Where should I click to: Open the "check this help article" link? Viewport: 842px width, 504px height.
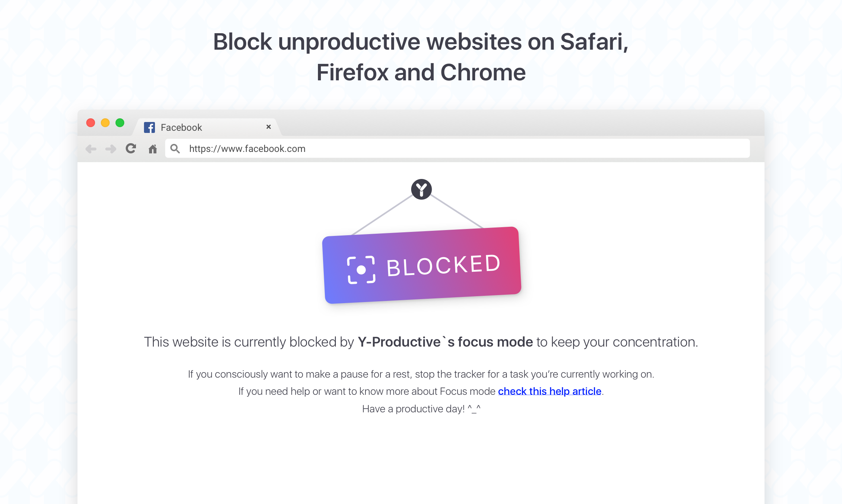coord(549,391)
